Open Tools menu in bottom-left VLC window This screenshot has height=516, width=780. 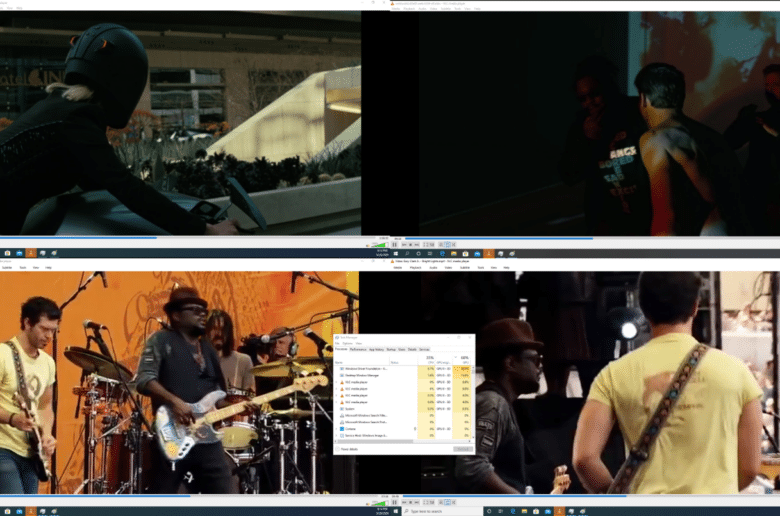(x=22, y=268)
